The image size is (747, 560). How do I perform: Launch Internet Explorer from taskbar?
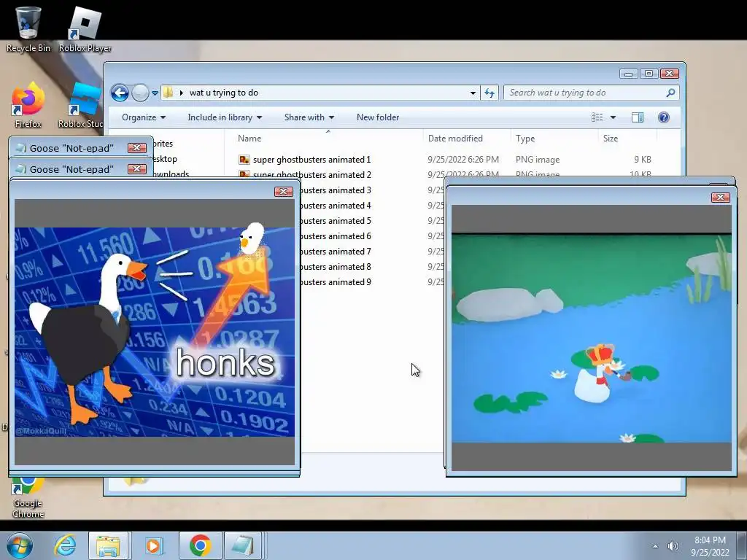coord(65,545)
